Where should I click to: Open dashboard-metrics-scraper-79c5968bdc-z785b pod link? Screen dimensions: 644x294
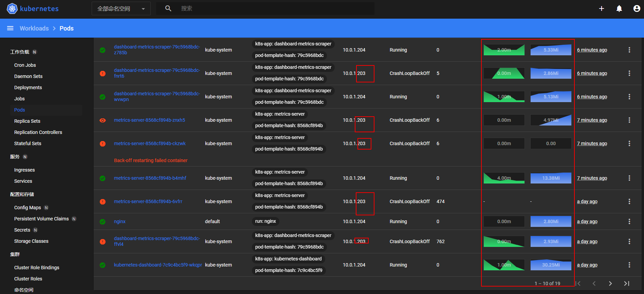157,50
